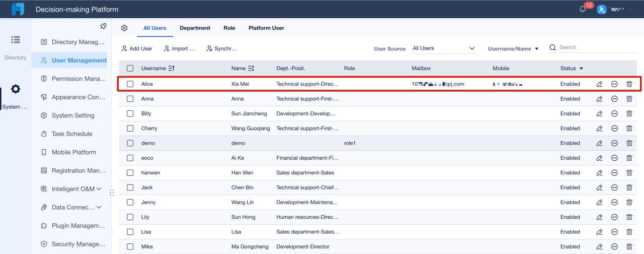Image resolution: width=644 pixels, height=254 pixels.
Task: Open the notification bell with 12 alerts
Action: point(583,9)
